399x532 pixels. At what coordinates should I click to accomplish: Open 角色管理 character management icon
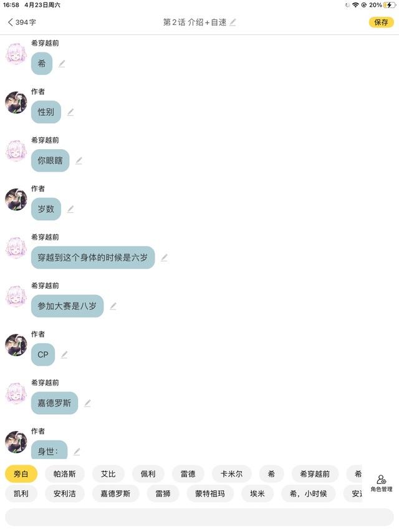382,483
